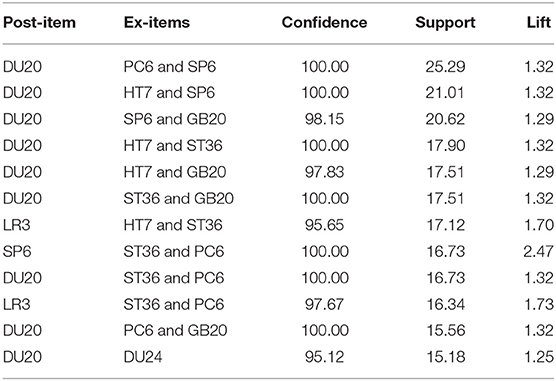This screenshot has width=556, height=381.
Task: Click confidence value 95.12
Action: [324, 357]
